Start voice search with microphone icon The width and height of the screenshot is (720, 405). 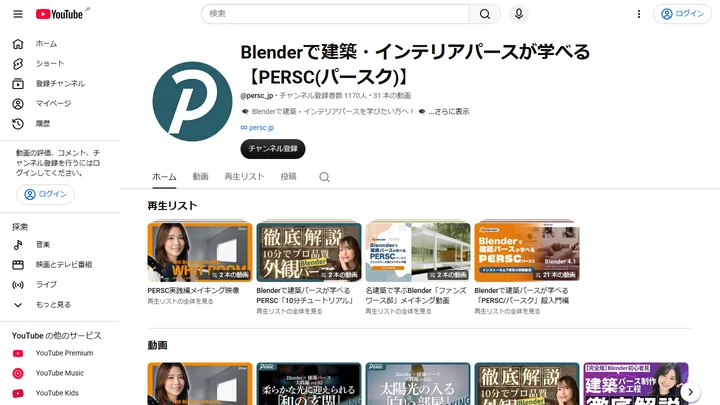519,14
